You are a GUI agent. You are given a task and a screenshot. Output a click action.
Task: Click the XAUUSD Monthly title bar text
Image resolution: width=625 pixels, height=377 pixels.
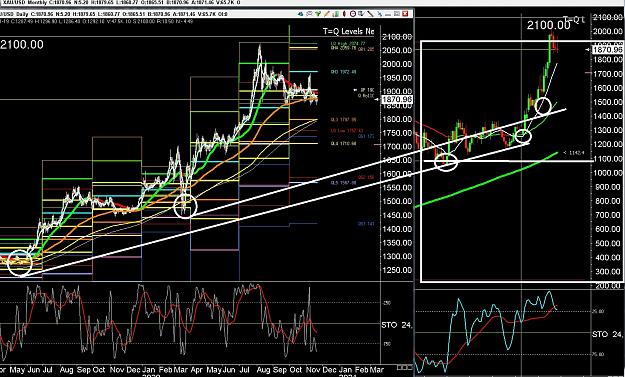(x=120, y=2)
